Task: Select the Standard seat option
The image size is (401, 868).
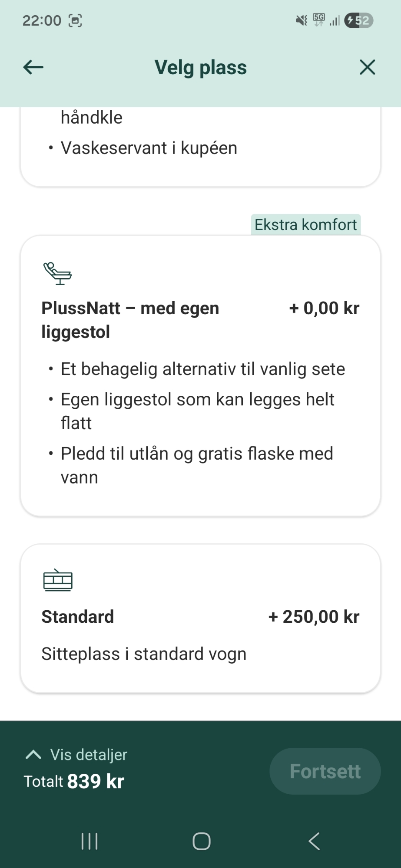Action: [x=200, y=618]
